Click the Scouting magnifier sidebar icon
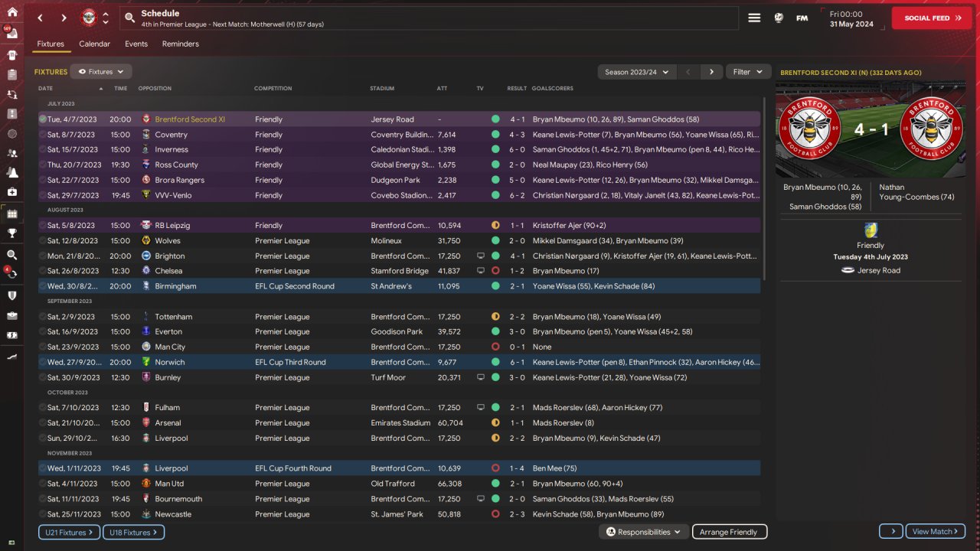 11,255
